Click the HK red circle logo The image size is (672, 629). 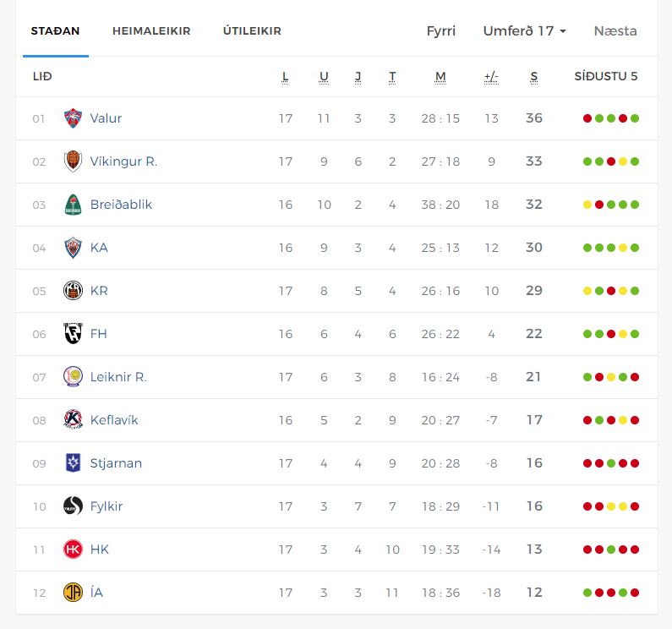coord(73,550)
